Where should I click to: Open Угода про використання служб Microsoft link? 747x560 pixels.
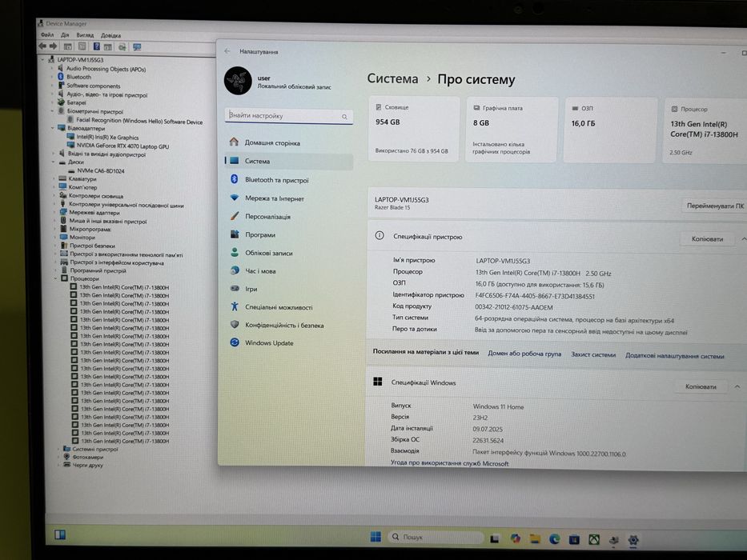click(449, 463)
